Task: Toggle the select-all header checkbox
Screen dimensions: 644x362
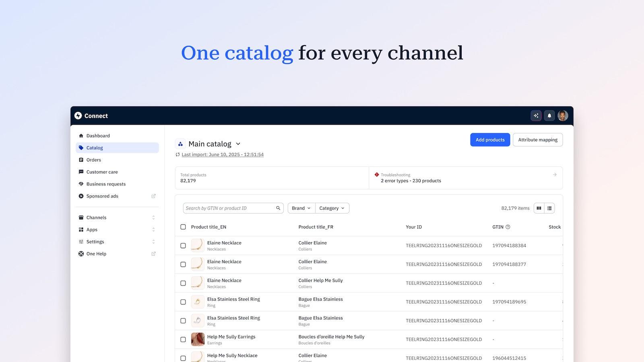Action: click(x=183, y=227)
